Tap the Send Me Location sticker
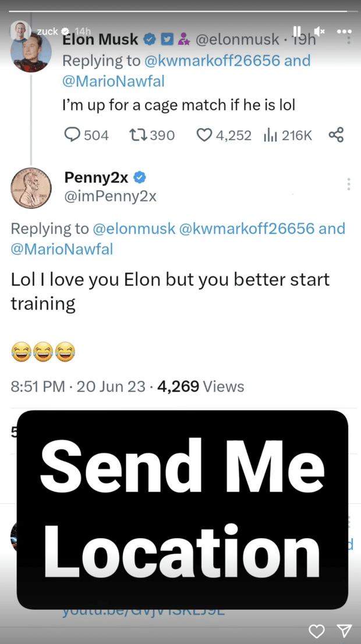 point(182,509)
